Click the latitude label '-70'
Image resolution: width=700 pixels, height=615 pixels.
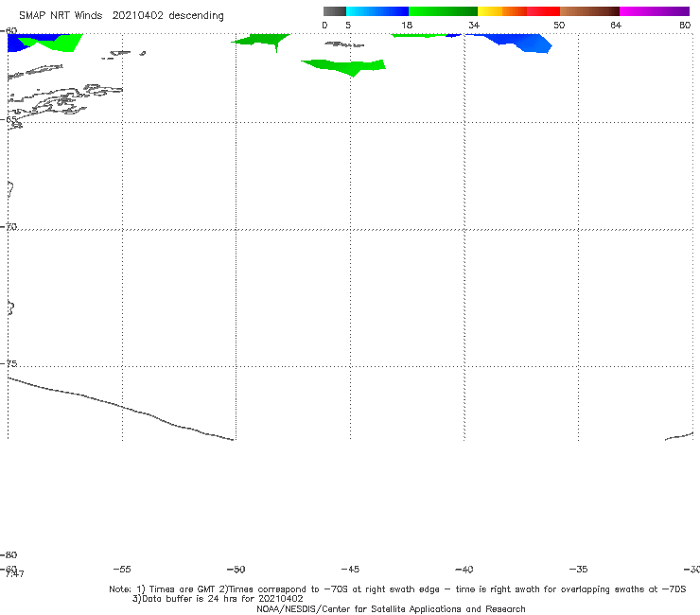tap(9, 227)
